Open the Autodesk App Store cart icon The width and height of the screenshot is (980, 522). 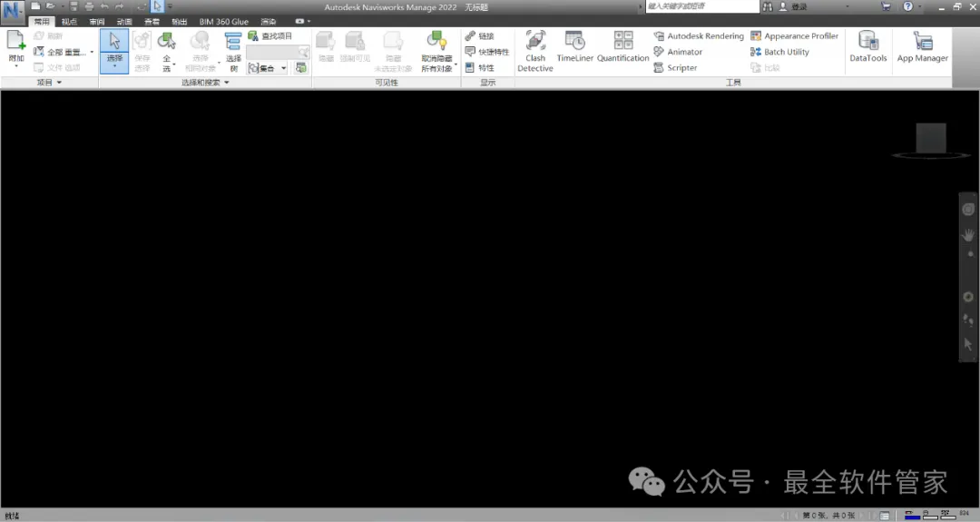tap(886, 6)
